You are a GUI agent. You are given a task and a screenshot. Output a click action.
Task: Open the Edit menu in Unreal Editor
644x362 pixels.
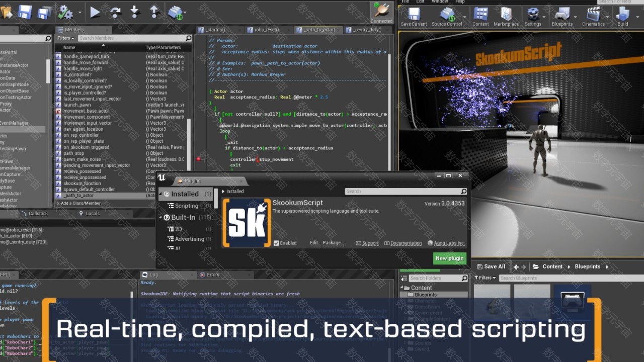(x=420, y=2)
